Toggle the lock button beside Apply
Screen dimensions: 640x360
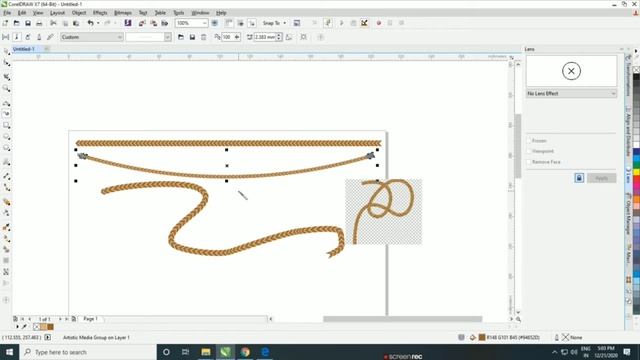pyautogui.click(x=579, y=178)
